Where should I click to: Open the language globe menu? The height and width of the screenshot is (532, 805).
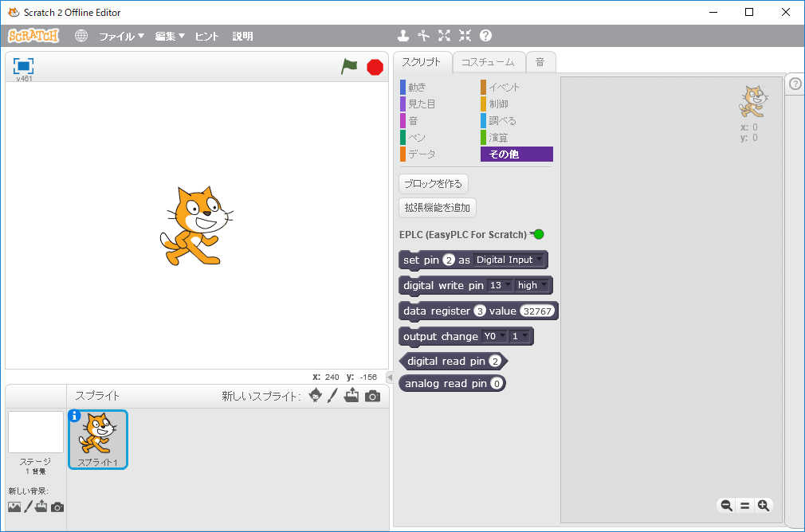(x=81, y=36)
